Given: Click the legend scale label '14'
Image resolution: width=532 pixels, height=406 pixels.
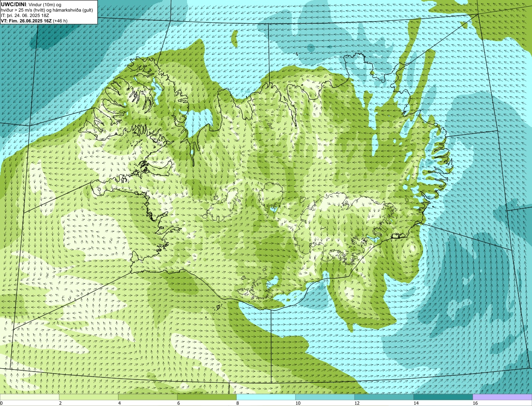Looking at the screenshot, I should pos(416,403).
